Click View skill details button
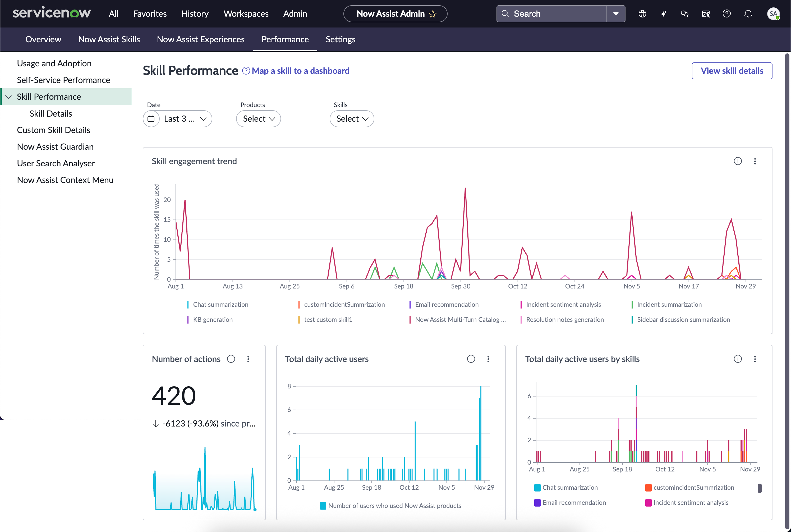This screenshot has height=532, width=791. pyautogui.click(x=732, y=71)
